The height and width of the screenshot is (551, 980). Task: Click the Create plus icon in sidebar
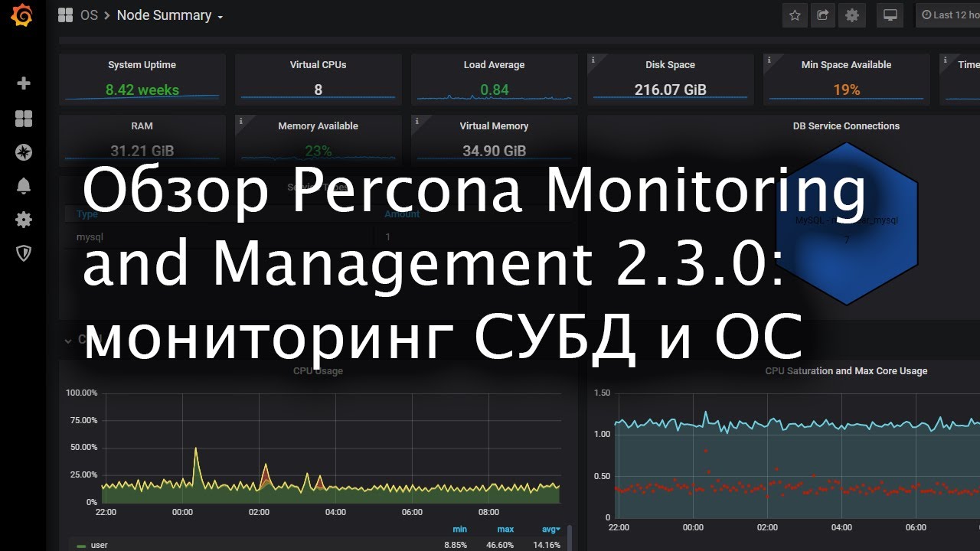click(24, 83)
